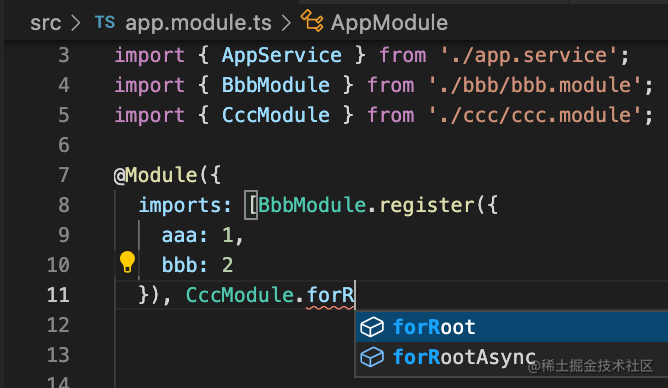Click the AppModule class symbol icon
Screen dimensions: 668x388
coord(312,21)
